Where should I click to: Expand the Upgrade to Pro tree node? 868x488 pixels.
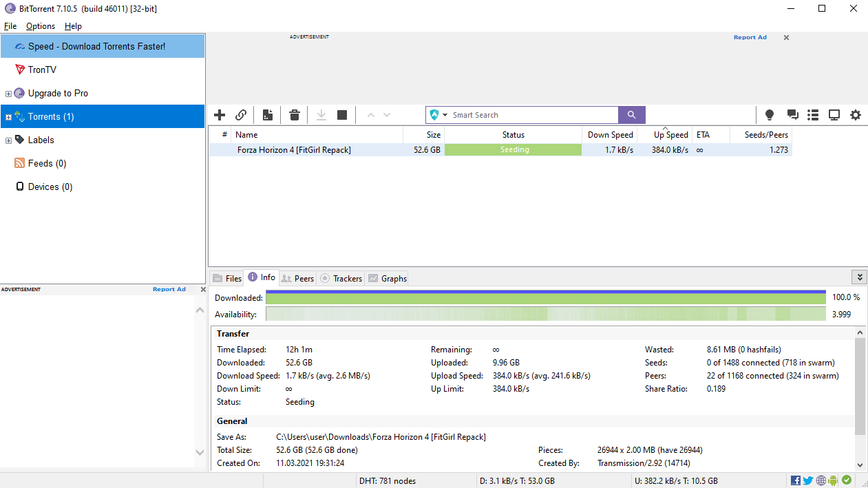pyautogui.click(x=8, y=94)
